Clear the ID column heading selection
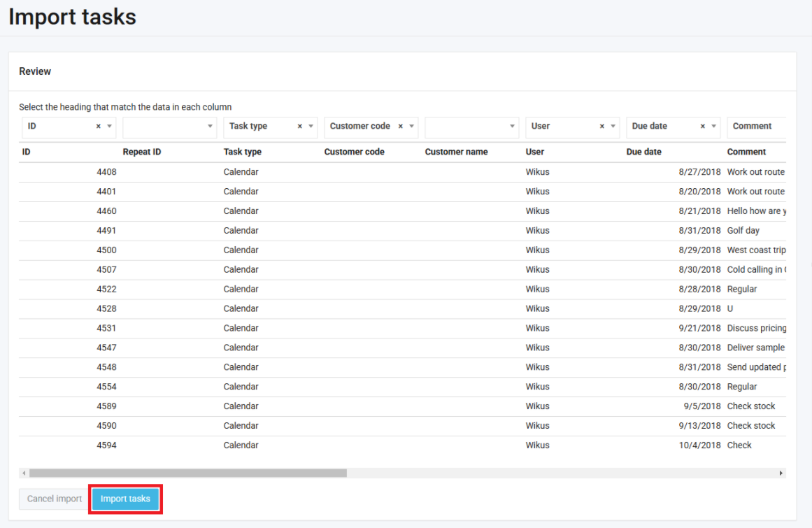Viewport: 812px width, 528px height. [x=99, y=127]
